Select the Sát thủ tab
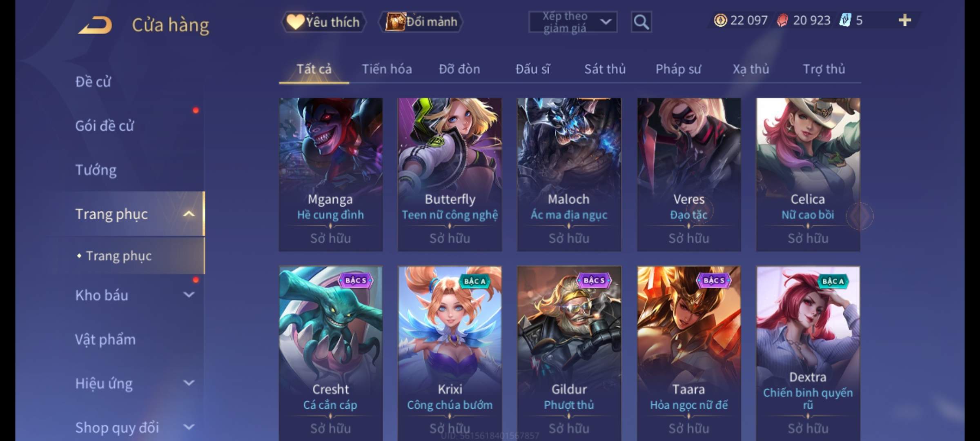980x441 pixels. click(x=605, y=69)
